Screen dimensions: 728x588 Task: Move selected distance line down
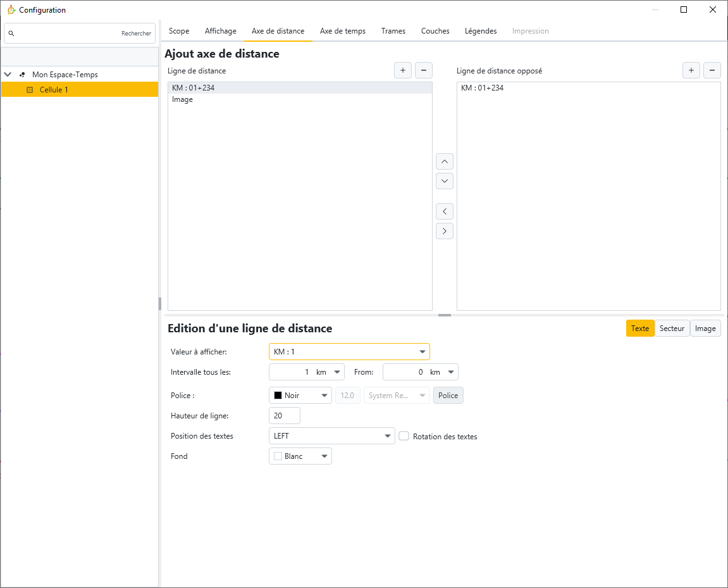[445, 181]
